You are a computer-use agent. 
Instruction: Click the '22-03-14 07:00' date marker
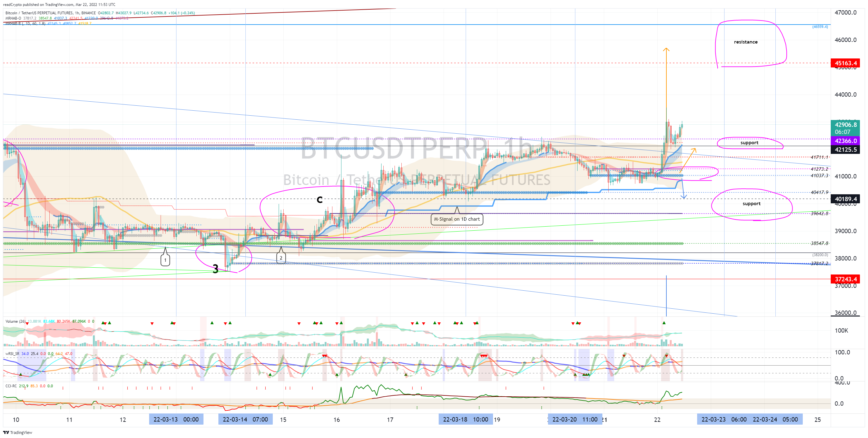[x=245, y=419]
